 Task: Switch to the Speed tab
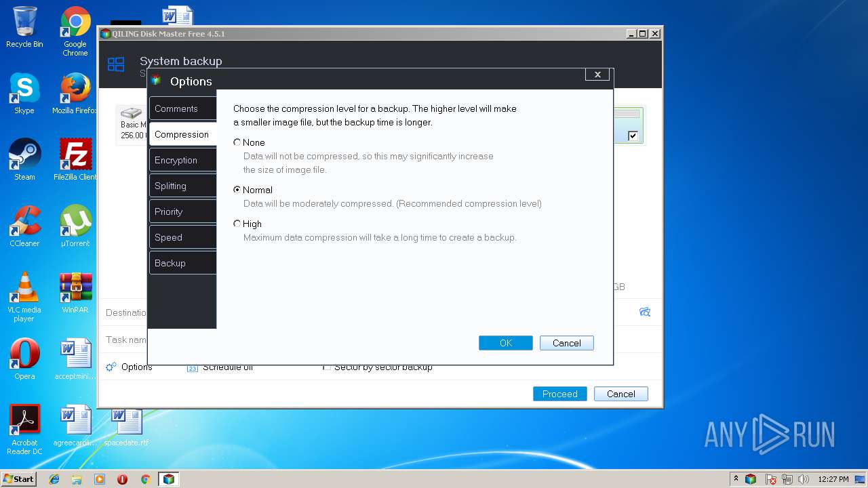(182, 237)
